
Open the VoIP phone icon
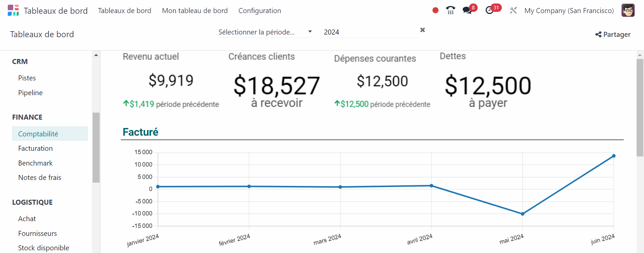pyautogui.click(x=450, y=10)
